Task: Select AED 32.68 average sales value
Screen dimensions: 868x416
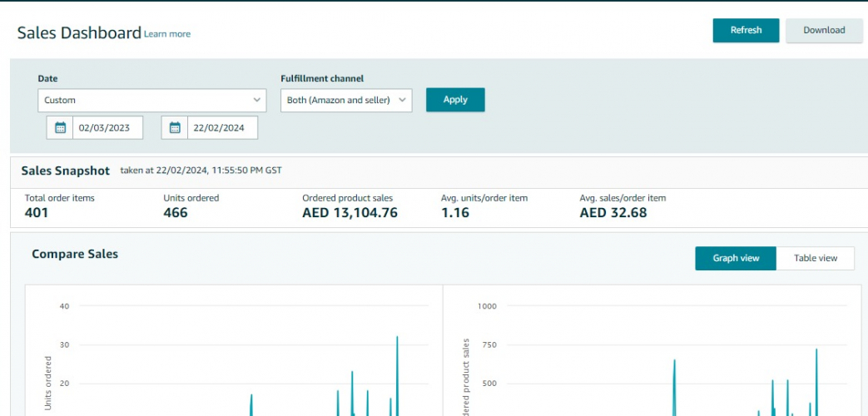Action: [x=613, y=212]
